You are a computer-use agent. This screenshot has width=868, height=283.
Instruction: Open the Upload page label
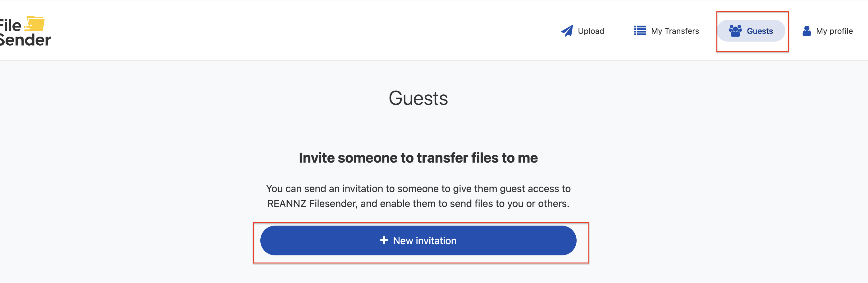coord(591,31)
